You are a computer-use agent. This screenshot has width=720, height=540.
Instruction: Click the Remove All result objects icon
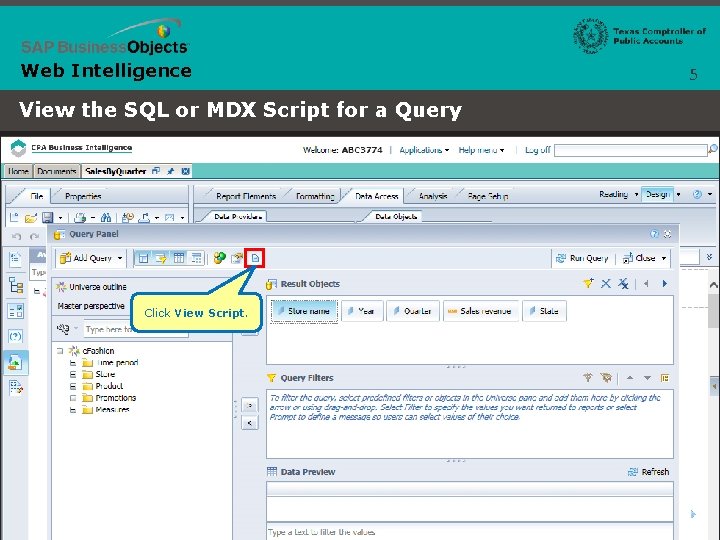pyautogui.click(x=623, y=283)
